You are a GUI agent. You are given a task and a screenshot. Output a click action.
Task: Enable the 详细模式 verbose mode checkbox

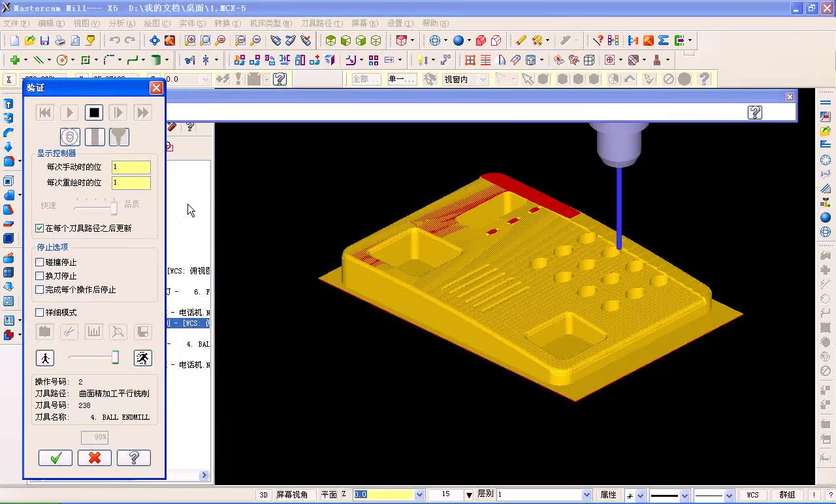[40, 313]
